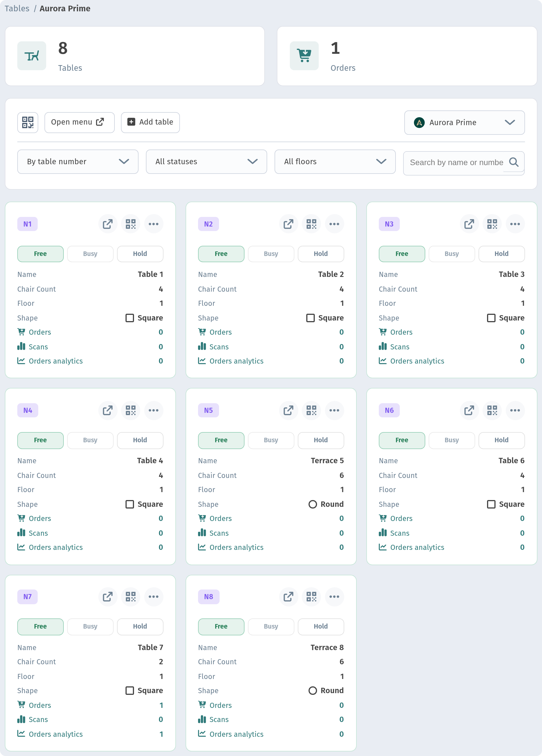542x756 pixels.
Task: Set table N6 status to Busy
Action: click(452, 440)
